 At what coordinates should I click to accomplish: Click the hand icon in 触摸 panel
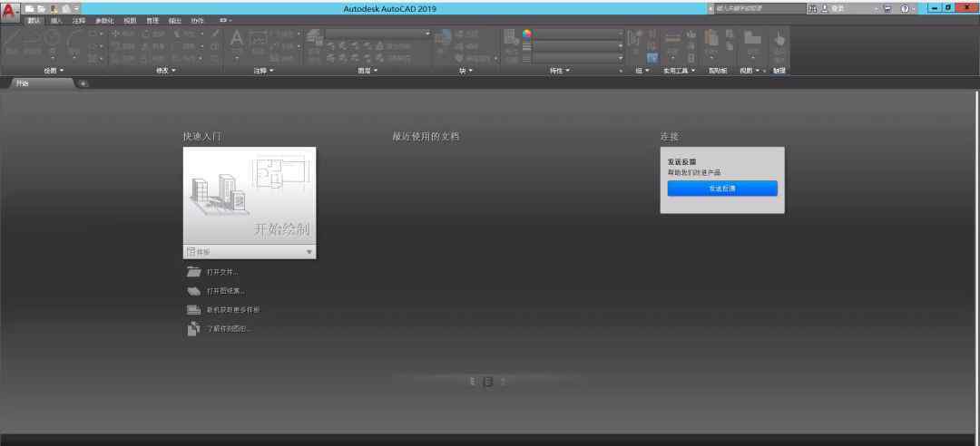pos(779,41)
